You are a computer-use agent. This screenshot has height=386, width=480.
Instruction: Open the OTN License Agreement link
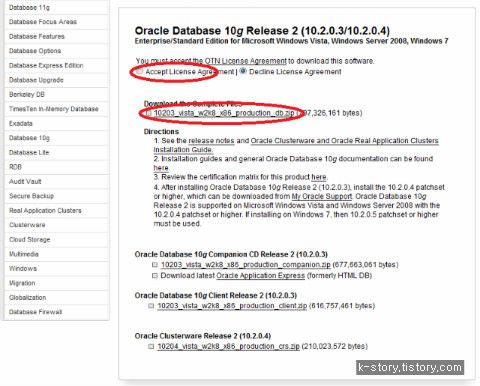coord(245,61)
